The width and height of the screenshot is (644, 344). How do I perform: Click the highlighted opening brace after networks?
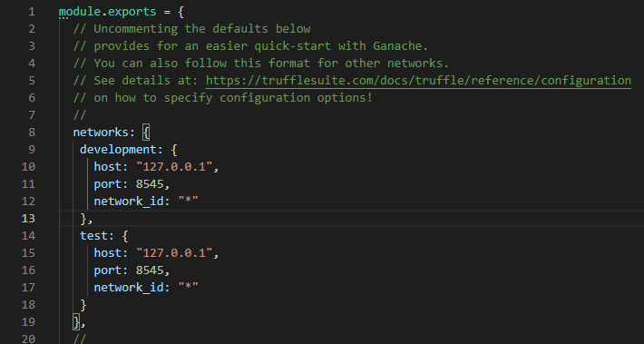point(146,133)
